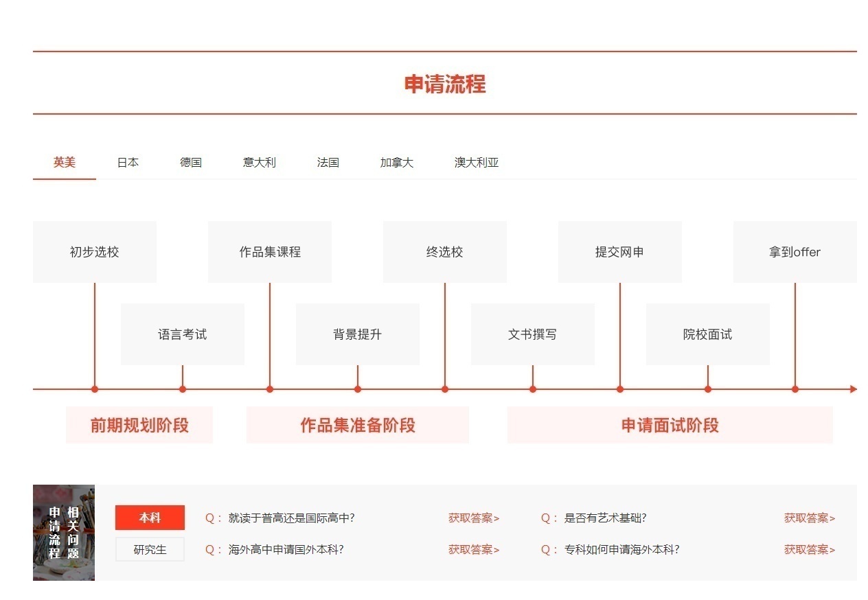Select the 提交网申 step box
This screenshot has height=600, width=868.
coord(620,252)
